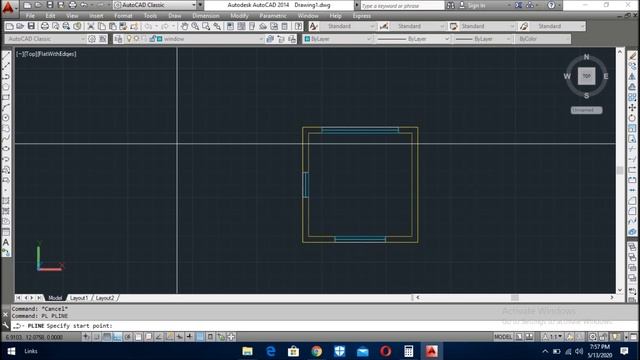Select the Rotate tool in Modify toolbar
The image size is (640, 360).
pyautogui.click(x=632, y=118)
